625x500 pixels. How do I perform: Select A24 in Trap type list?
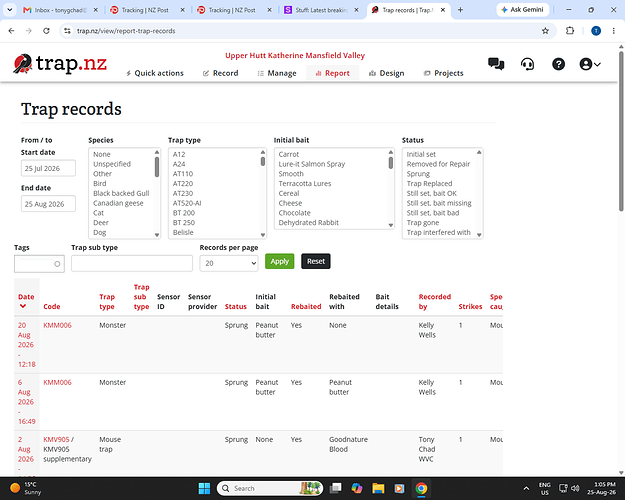pos(179,164)
